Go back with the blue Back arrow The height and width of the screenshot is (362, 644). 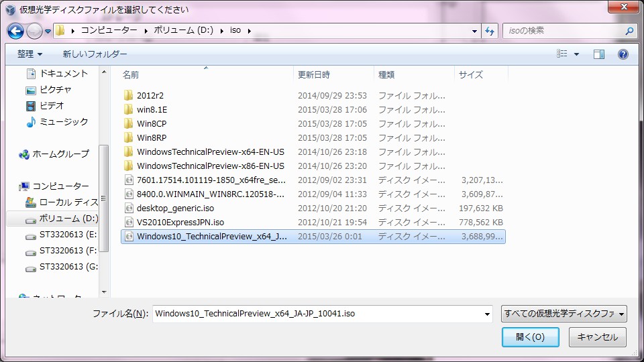pos(15,31)
